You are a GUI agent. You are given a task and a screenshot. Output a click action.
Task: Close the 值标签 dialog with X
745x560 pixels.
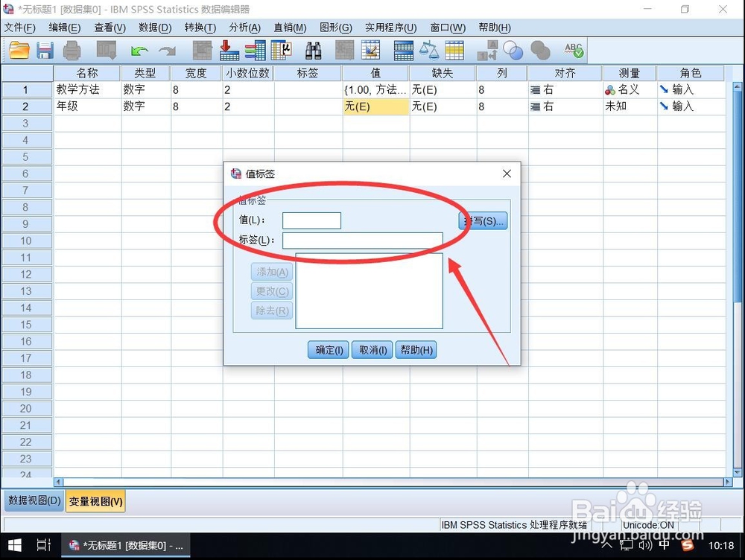coord(507,174)
